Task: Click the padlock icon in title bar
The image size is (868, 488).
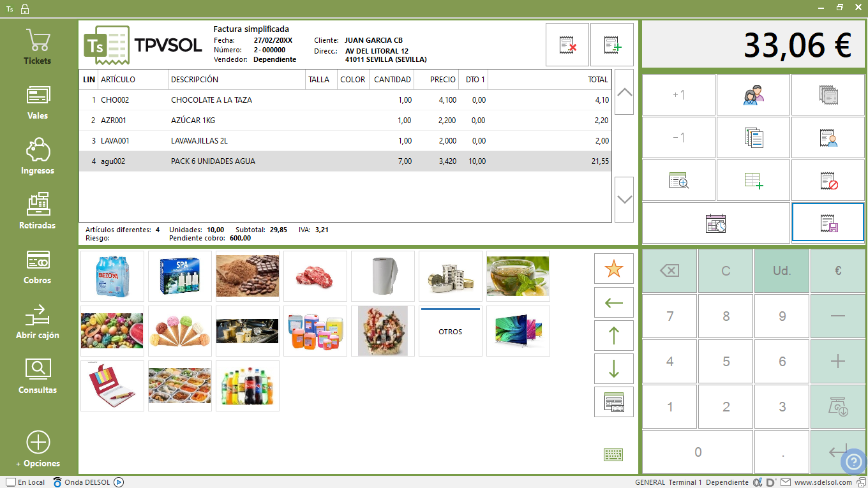Action: tap(24, 8)
